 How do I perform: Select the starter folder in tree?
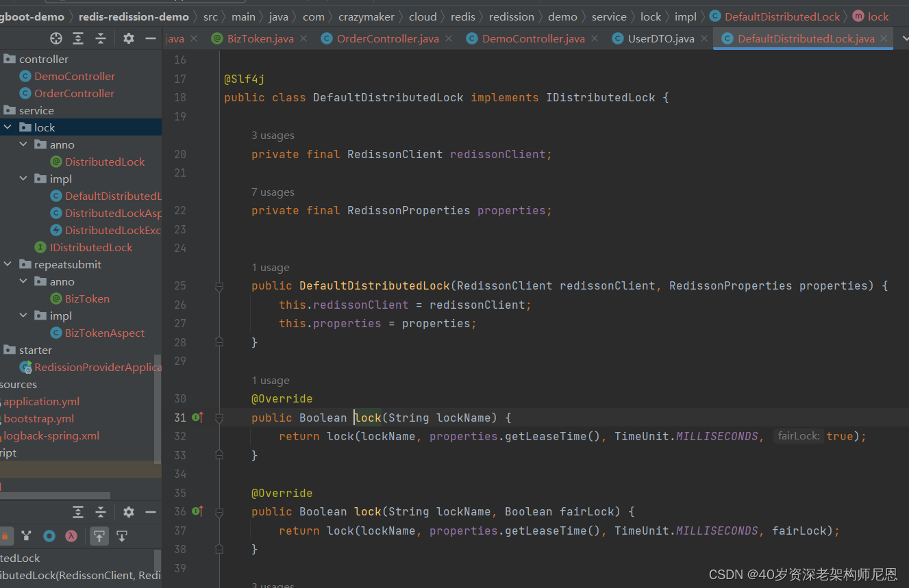[x=35, y=350]
